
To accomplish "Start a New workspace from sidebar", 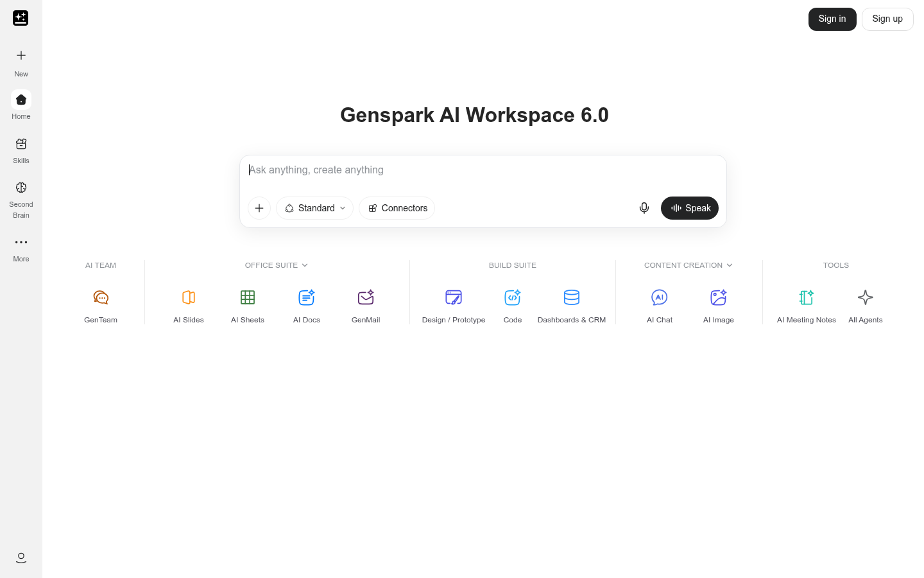I will pyautogui.click(x=21, y=62).
